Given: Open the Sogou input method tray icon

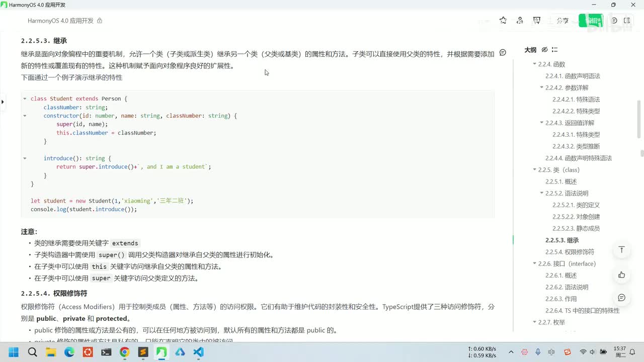Looking at the screenshot, I should 568,352.
